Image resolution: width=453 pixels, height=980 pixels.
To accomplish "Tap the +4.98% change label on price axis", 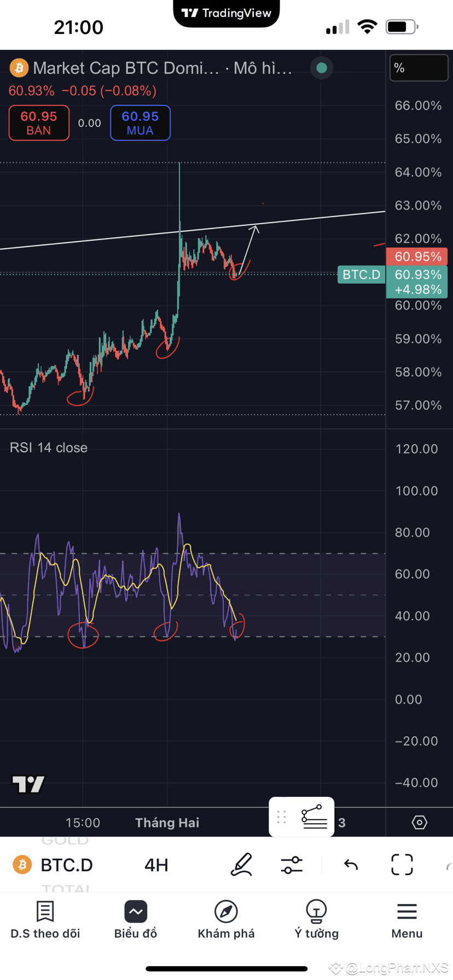I will click(418, 289).
